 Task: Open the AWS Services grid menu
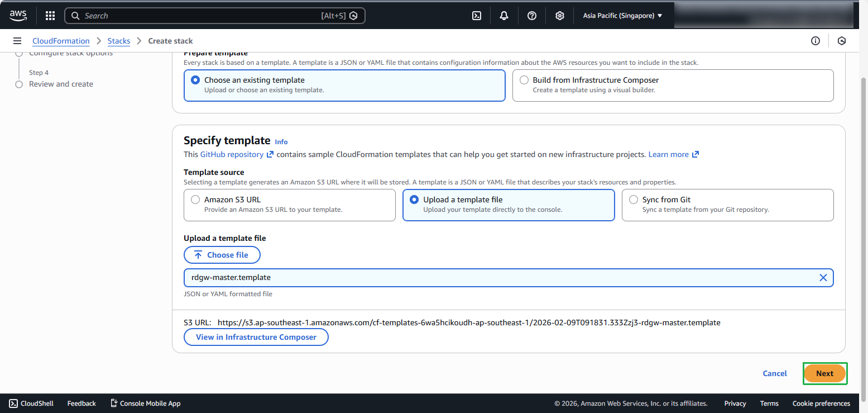pyautogui.click(x=50, y=15)
